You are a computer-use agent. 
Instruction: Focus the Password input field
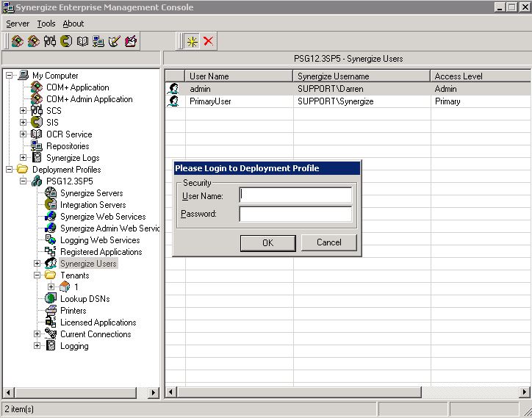pos(295,214)
